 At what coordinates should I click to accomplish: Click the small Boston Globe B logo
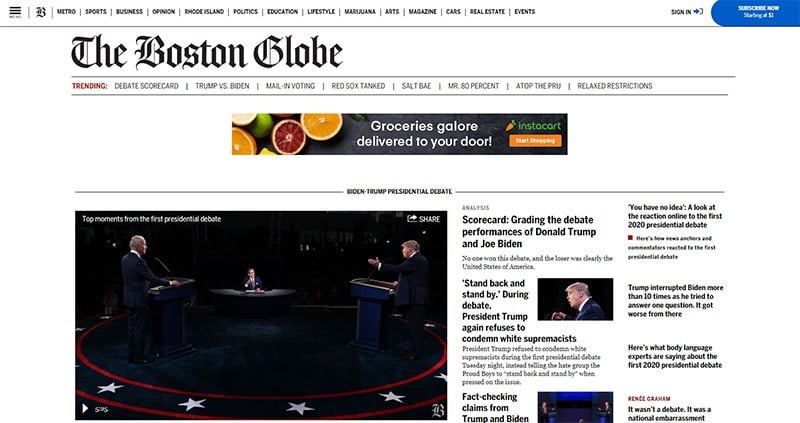point(41,12)
